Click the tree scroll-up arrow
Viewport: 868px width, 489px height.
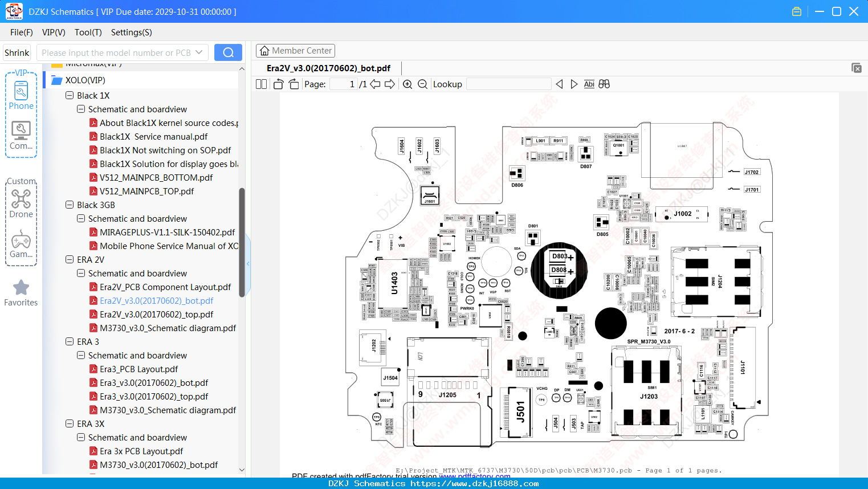(x=242, y=69)
